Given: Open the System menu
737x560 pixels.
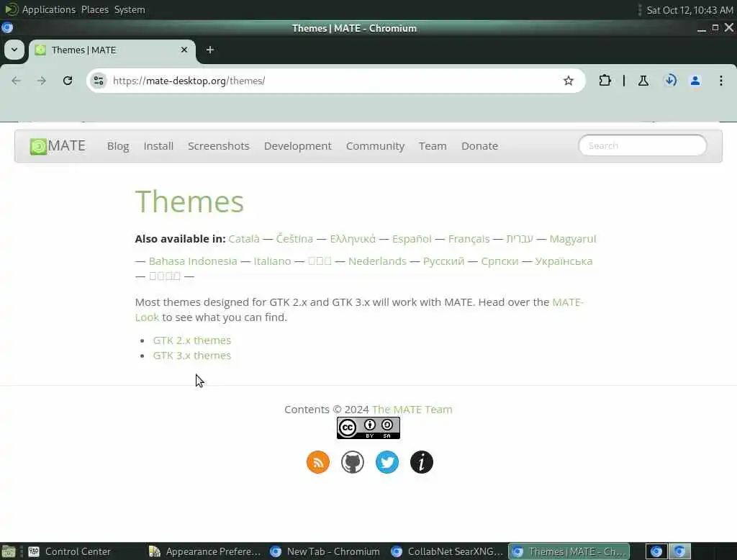Looking at the screenshot, I should tap(130, 9).
